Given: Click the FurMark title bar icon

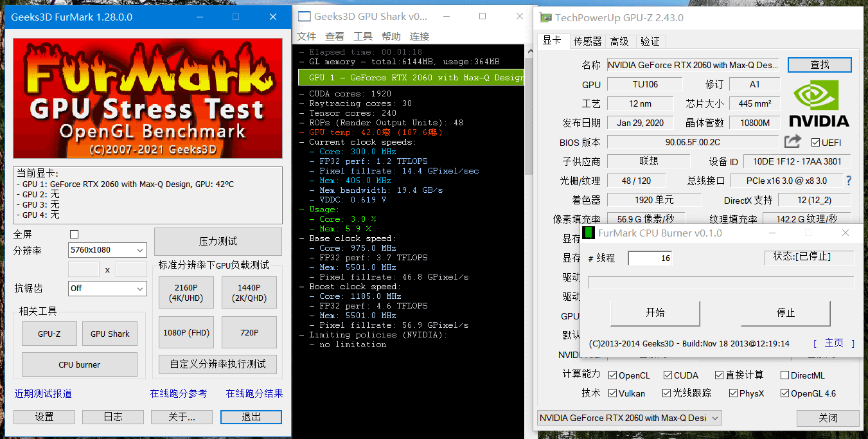Looking at the screenshot, I should point(9,17).
